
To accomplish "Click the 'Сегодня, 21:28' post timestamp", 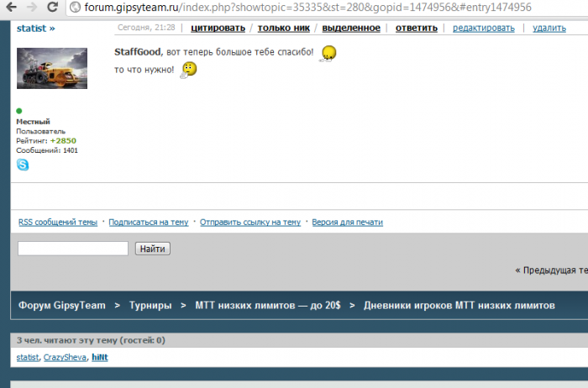I will click(146, 28).
